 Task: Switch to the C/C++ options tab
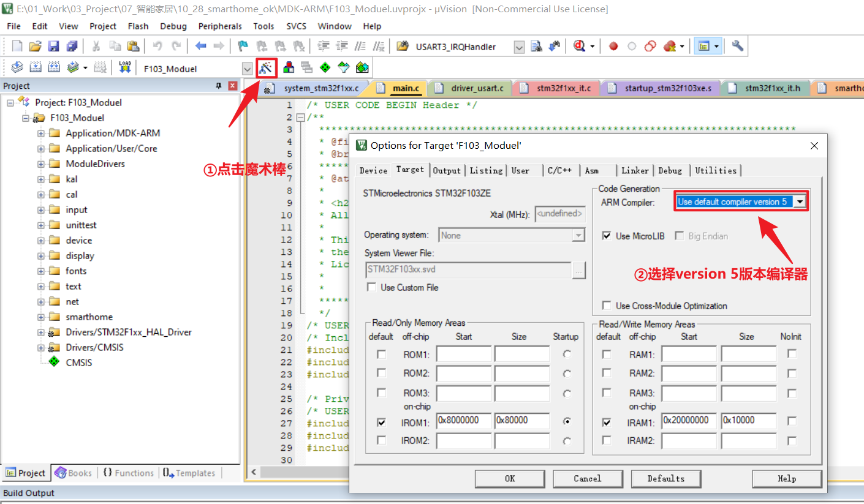click(559, 171)
